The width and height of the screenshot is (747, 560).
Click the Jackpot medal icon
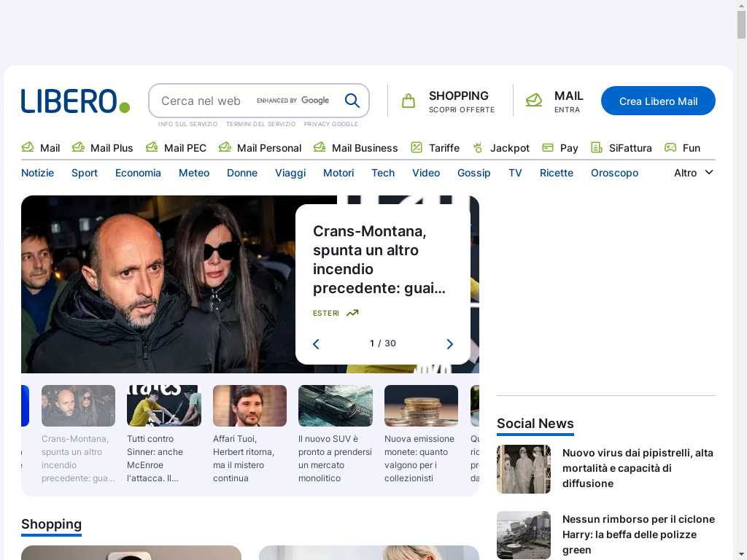(478, 147)
